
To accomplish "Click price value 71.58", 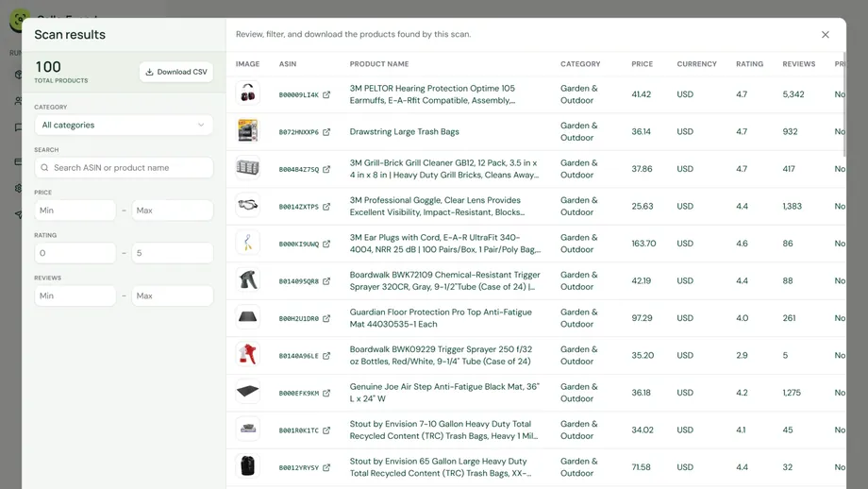I will coord(641,467).
